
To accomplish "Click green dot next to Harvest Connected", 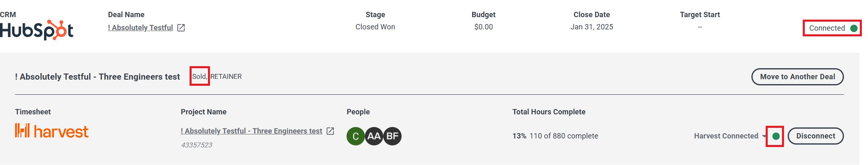I will click(776, 136).
